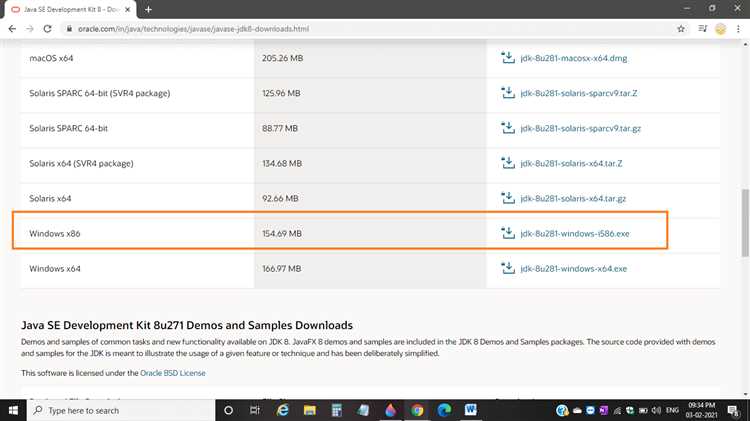View site info via padlock icon
This screenshot has width=750, height=421.
coord(69,29)
